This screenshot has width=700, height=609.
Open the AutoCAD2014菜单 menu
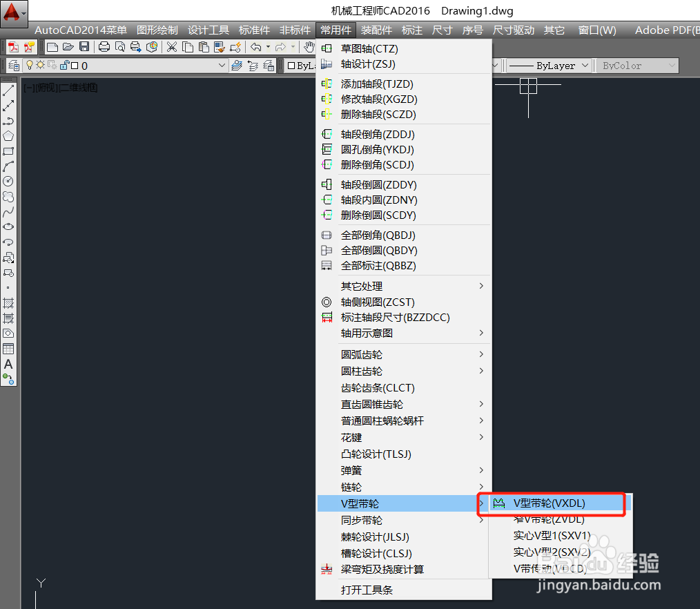(x=81, y=30)
